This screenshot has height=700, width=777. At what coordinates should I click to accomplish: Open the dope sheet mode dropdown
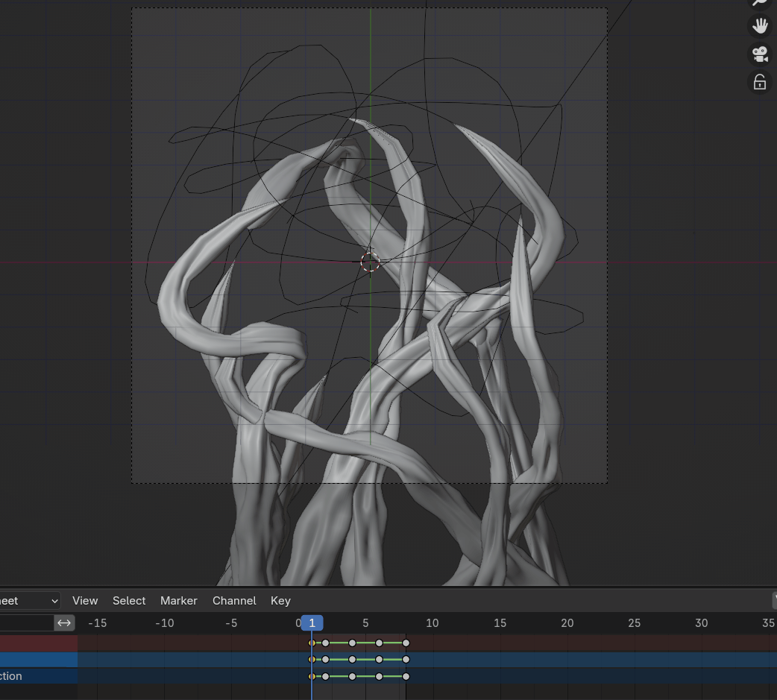(x=28, y=601)
